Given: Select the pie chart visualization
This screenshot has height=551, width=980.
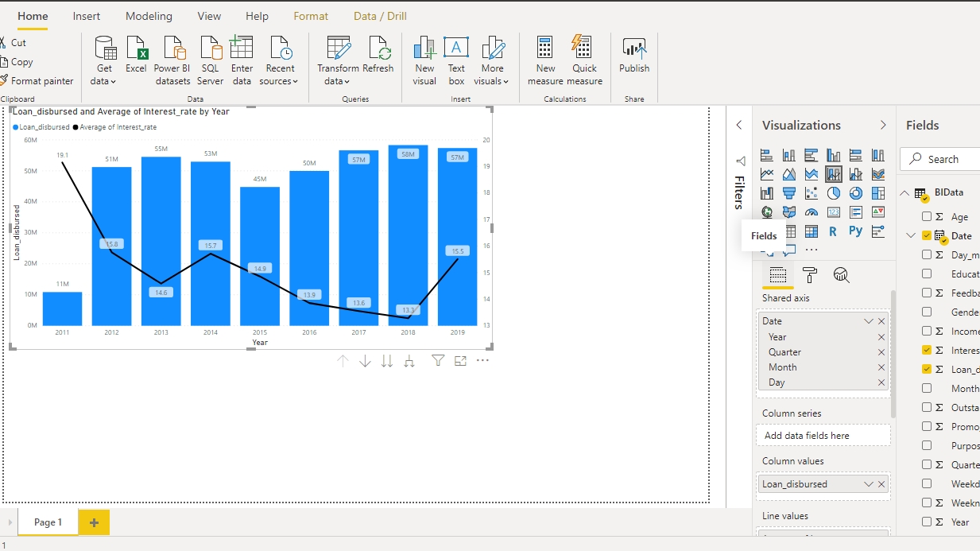Looking at the screenshot, I should pyautogui.click(x=834, y=193).
